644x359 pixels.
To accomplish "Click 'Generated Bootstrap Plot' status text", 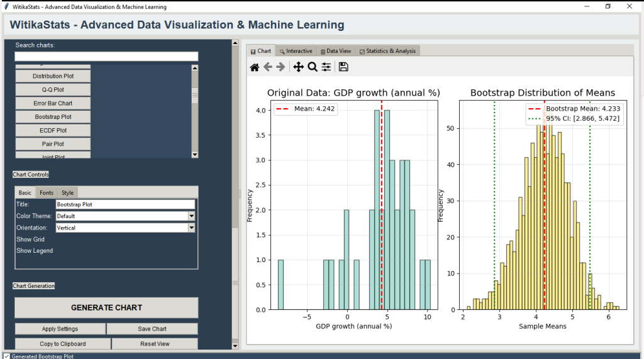I will 43,356.
